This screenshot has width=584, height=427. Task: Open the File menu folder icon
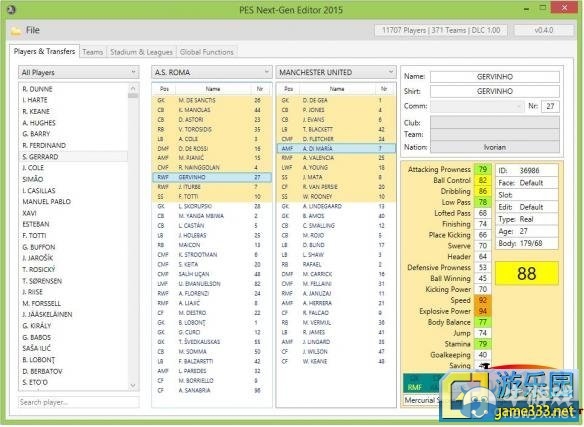pyautogui.click(x=16, y=31)
